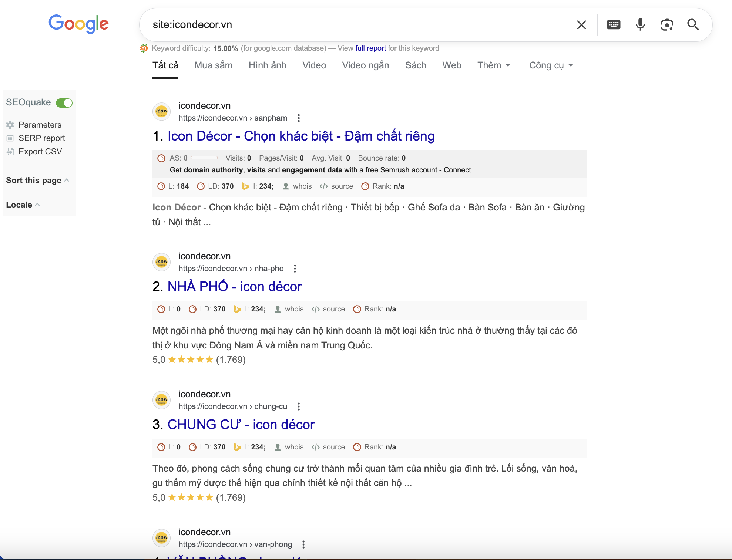Click L: 0 parameter in NHÀ PHỐ result
Screen dimensions: 732x560
coord(169,309)
